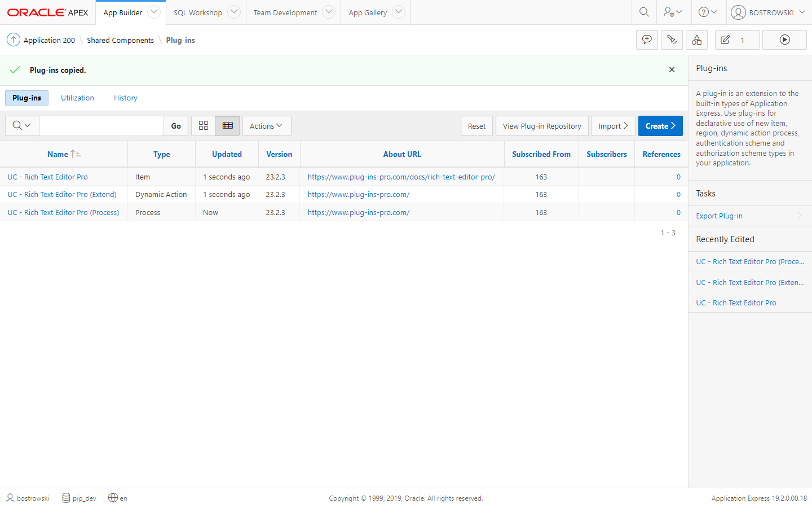Open the Feedback comment bubble icon

(647, 40)
